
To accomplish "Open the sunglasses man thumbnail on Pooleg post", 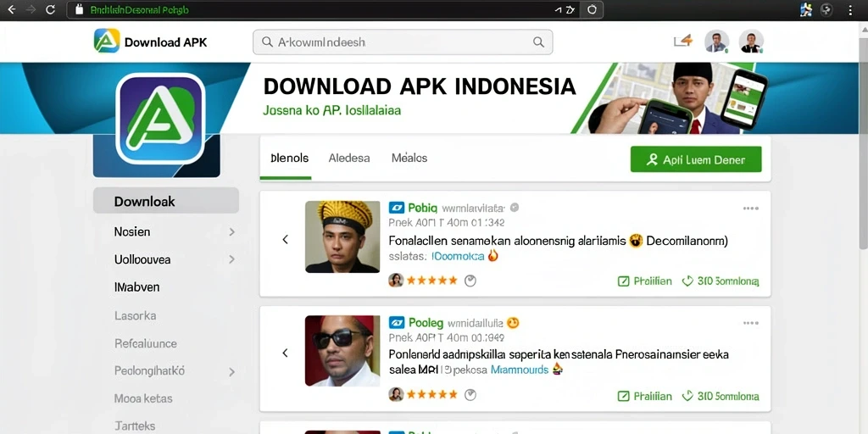I will tap(342, 350).
